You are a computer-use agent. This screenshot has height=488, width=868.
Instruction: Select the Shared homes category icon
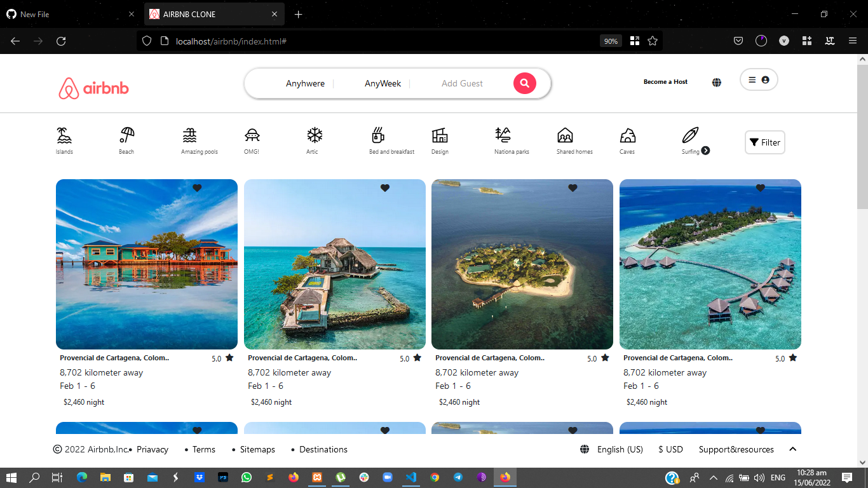(565, 135)
